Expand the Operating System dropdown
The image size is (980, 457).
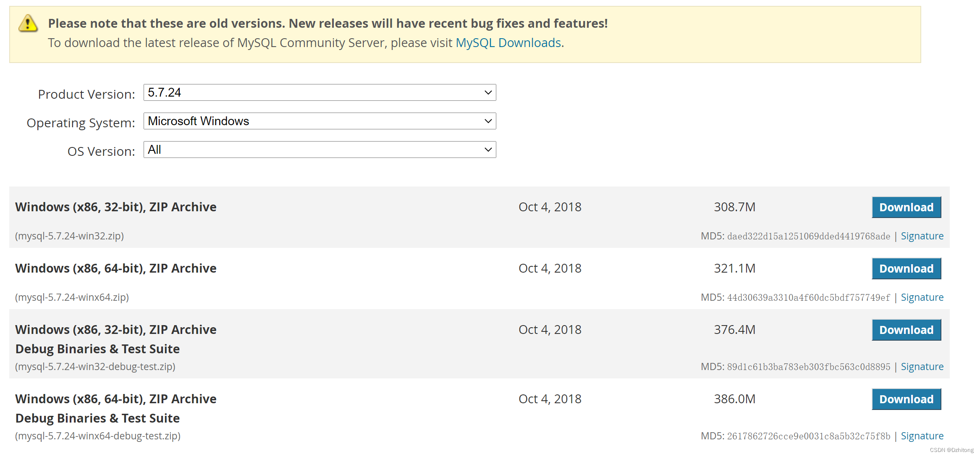(319, 121)
